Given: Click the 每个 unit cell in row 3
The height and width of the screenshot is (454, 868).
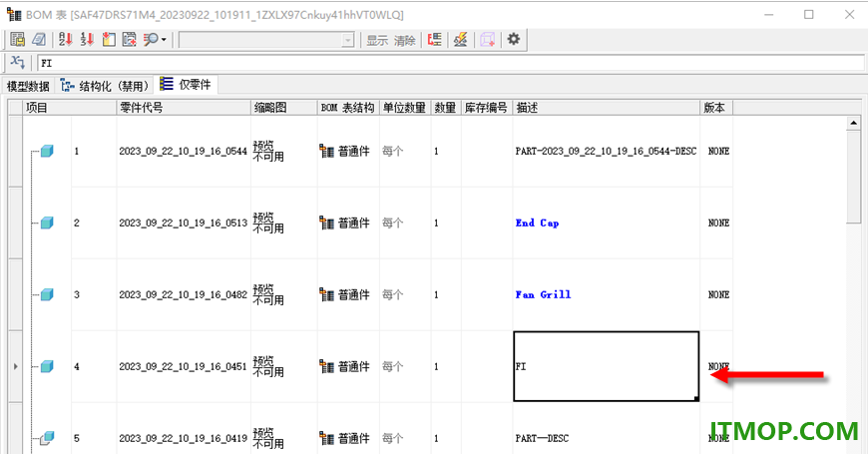Looking at the screenshot, I should [405, 294].
